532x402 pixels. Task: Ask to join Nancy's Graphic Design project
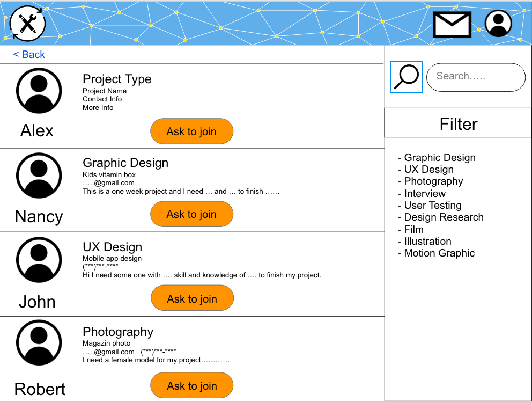pos(191,214)
